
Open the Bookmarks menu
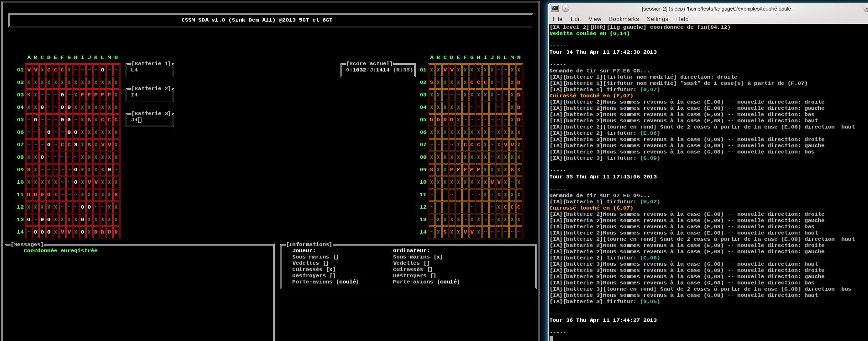pyautogui.click(x=623, y=19)
